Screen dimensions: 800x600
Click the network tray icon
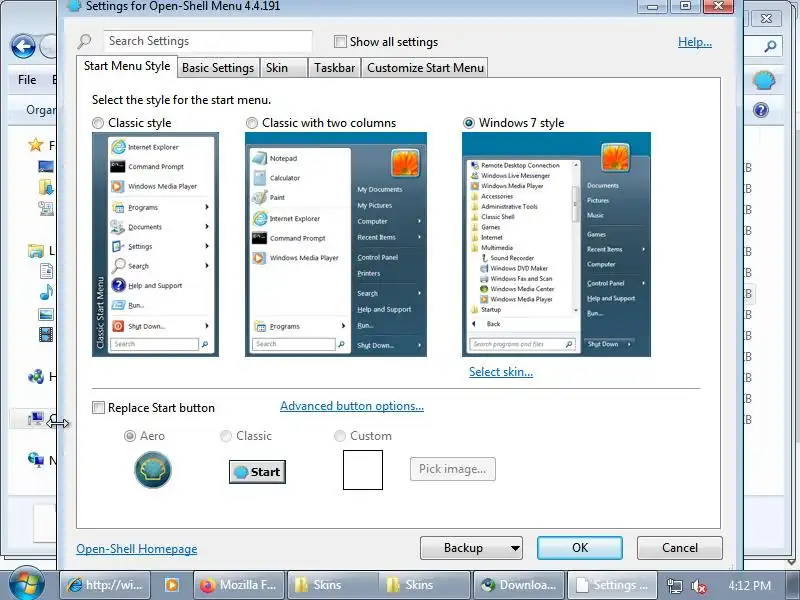(x=674, y=586)
